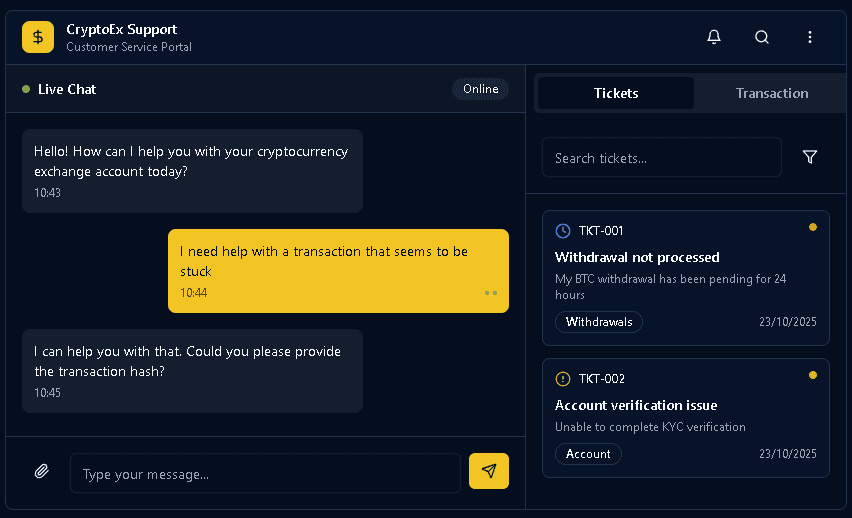Click the Online status badge
Image resolution: width=852 pixels, height=518 pixels.
pos(480,89)
